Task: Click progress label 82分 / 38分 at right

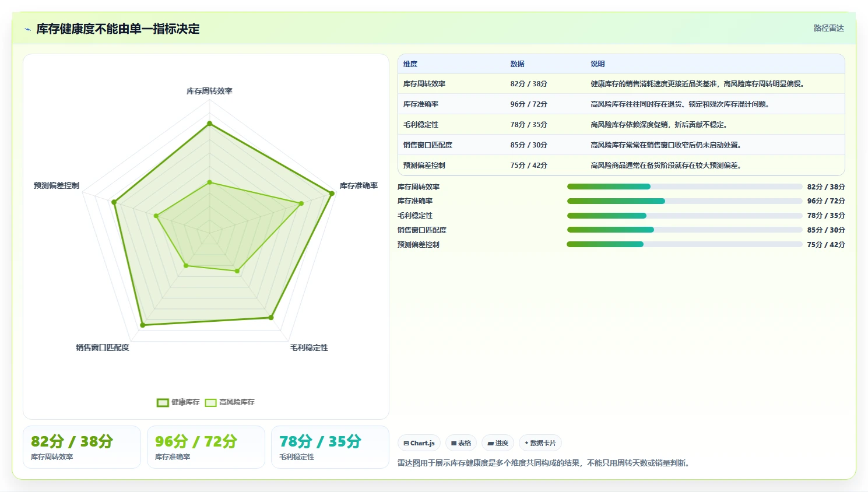Action: point(826,187)
